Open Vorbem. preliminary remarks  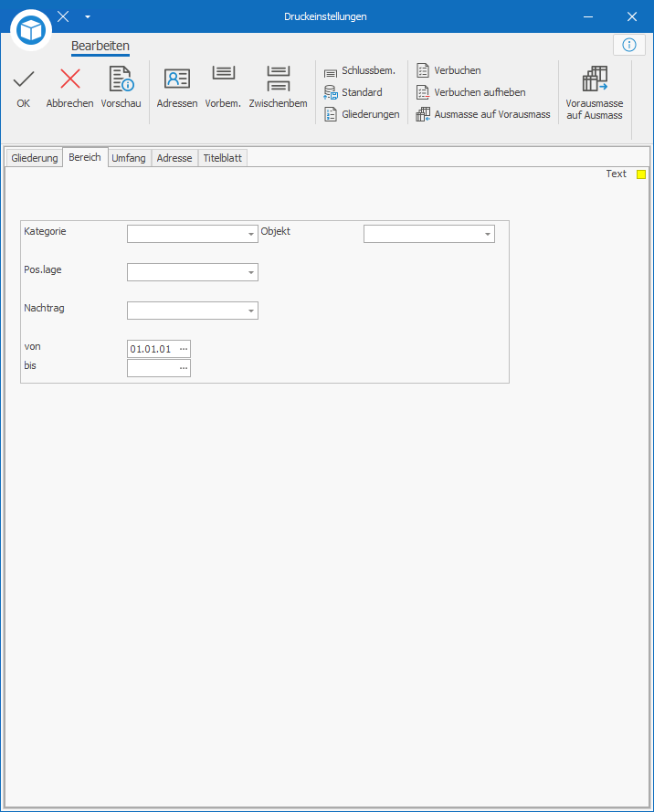pyautogui.click(x=223, y=88)
